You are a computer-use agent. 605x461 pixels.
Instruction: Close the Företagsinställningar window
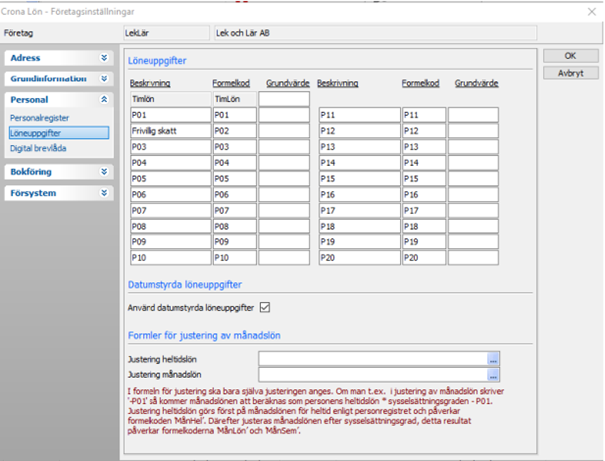[589, 10]
